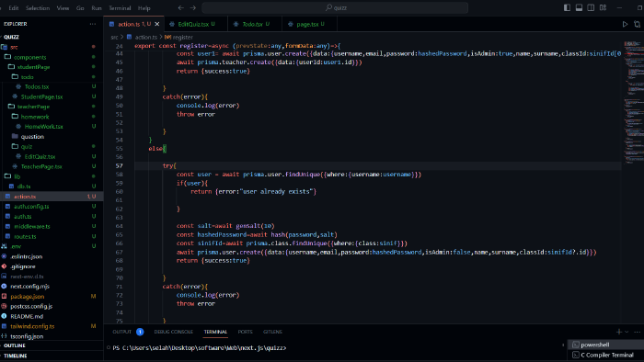Open the Selection menu
The height and width of the screenshot is (362, 644).
pyautogui.click(x=38, y=7)
